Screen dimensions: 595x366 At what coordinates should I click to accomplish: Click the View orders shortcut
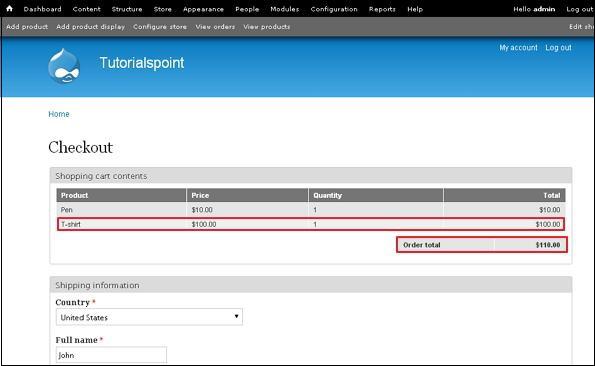click(x=215, y=27)
